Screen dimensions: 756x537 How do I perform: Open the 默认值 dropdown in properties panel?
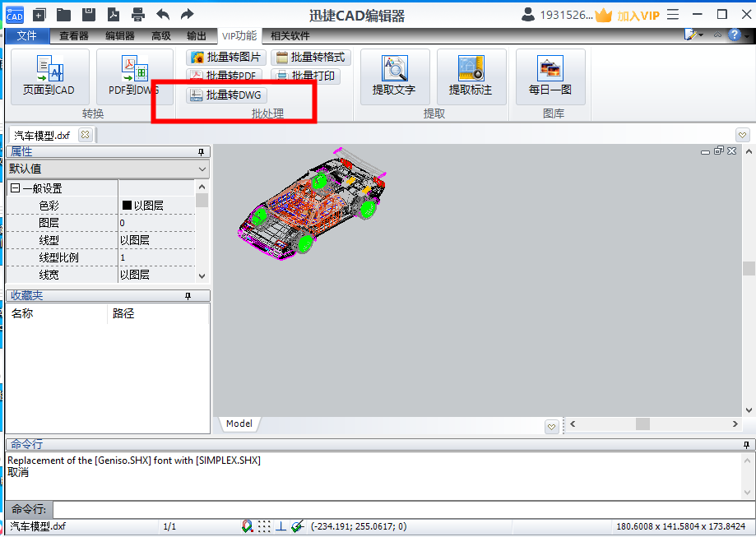202,169
